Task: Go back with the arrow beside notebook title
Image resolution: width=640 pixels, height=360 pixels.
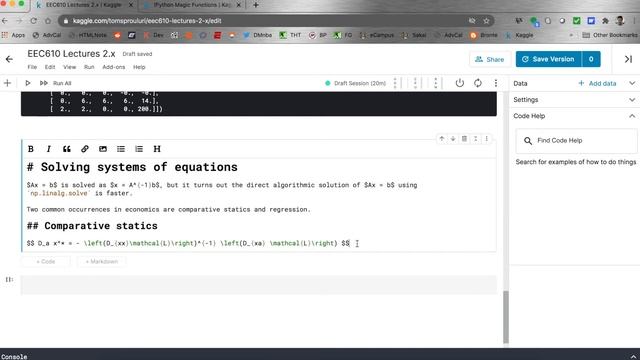Action: 9,60
